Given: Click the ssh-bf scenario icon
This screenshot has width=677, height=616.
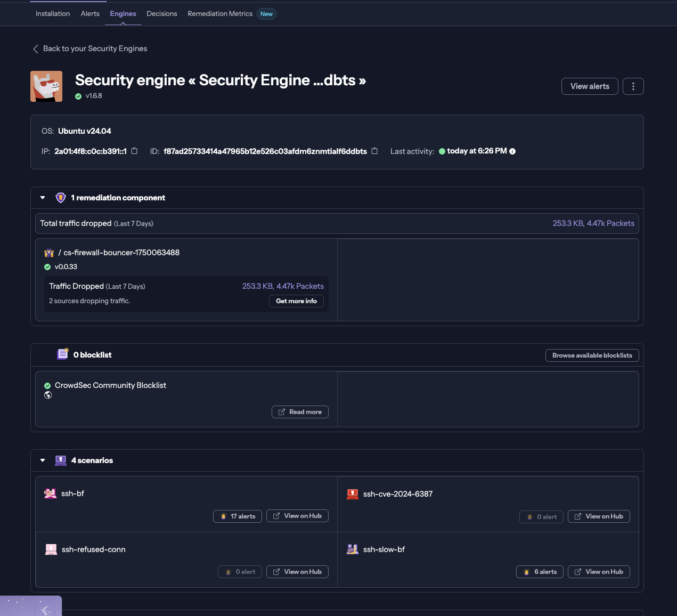Looking at the screenshot, I should pos(50,493).
